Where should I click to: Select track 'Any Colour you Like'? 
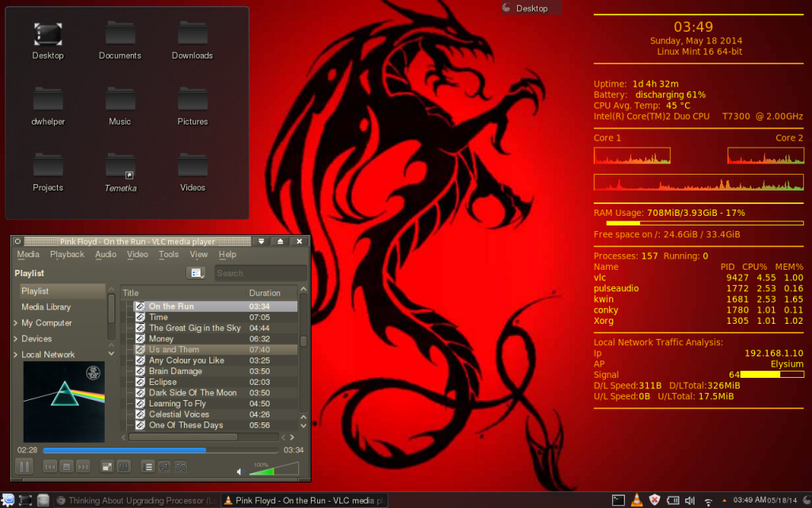click(x=216, y=360)
